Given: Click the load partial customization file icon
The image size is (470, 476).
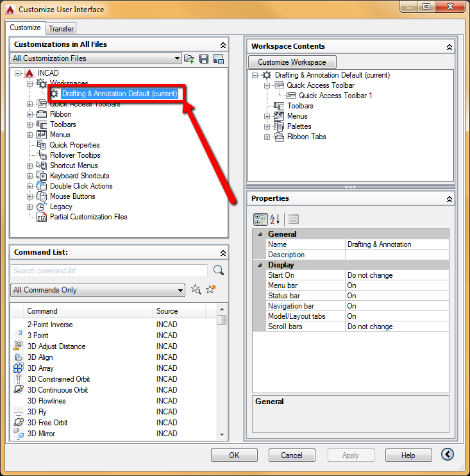Looking at the screenshot, I should (189, 58).
